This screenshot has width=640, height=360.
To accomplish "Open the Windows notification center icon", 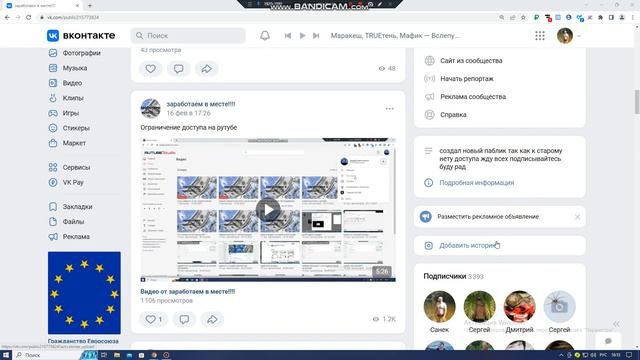I will [x=629, y=355].
